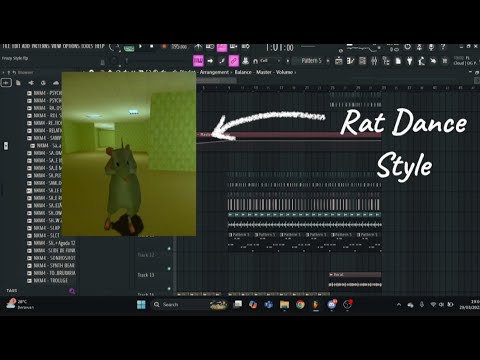Click the orange Record button
480x360 pixels.
tap(164, 47)
